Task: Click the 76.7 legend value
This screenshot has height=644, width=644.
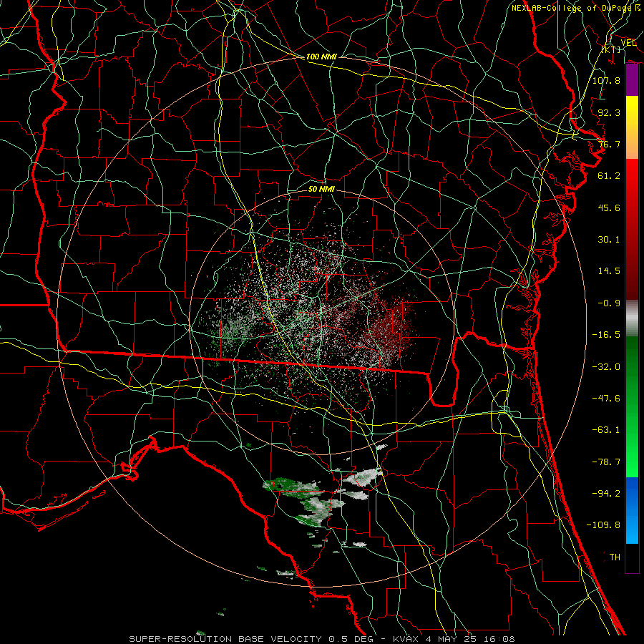Action: [609, 144]
